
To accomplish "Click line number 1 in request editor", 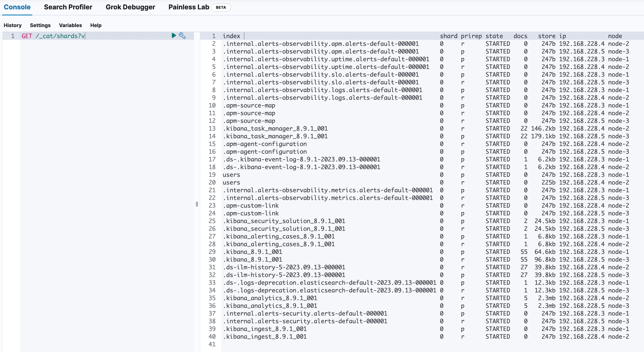I will pos(13,36).
